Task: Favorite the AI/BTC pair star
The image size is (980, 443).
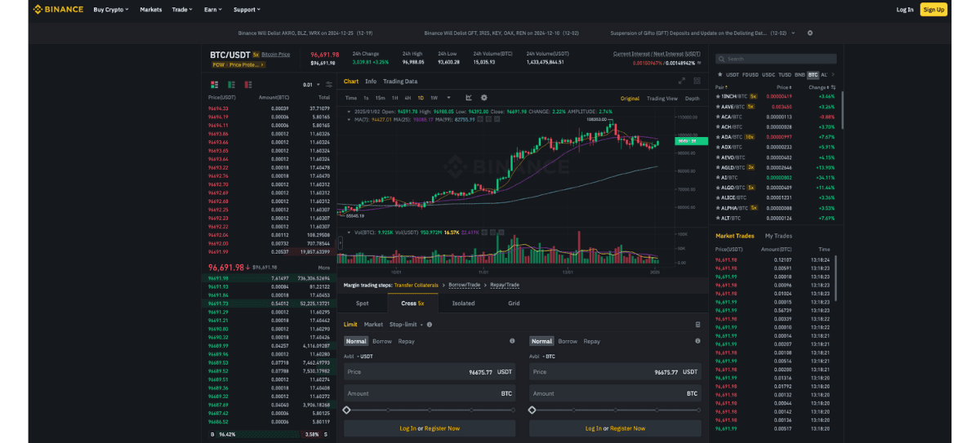Action: pos(718,177)
